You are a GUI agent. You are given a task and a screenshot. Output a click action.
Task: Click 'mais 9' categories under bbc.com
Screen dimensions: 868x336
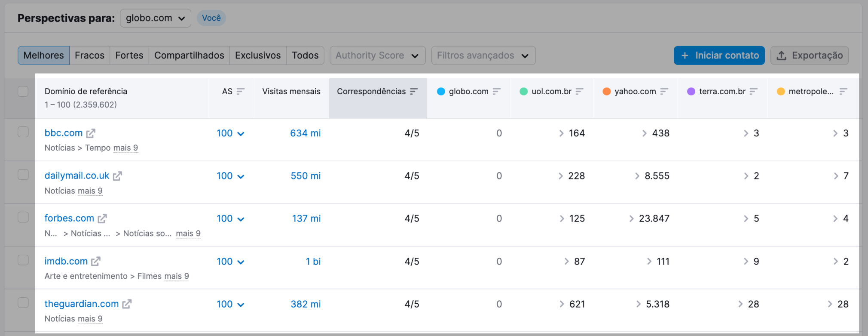tap(125, 148)
